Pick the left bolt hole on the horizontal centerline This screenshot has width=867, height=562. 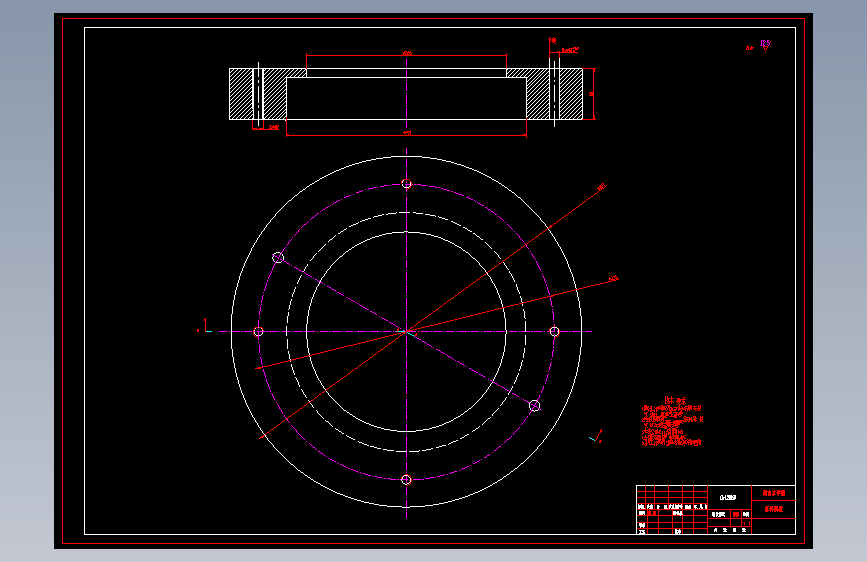(258, 332)
